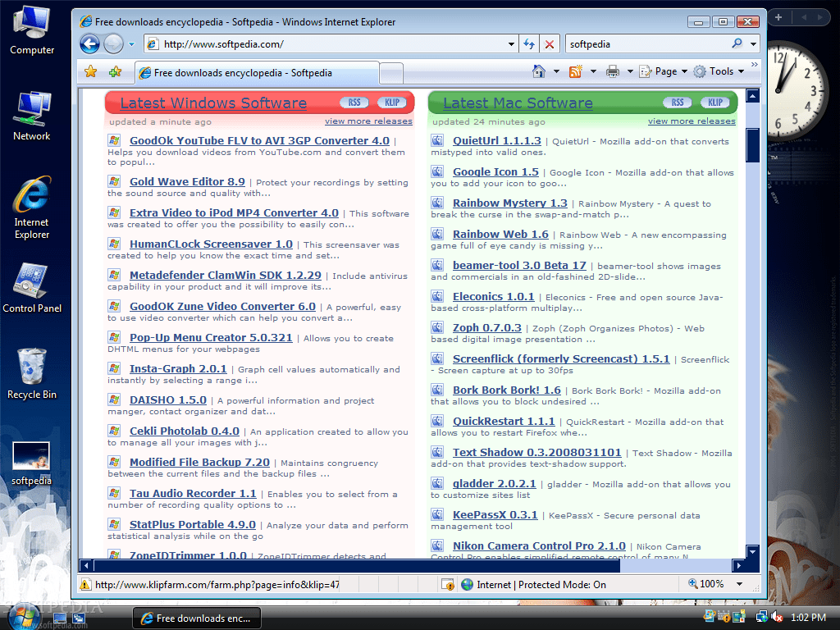Open the address bar history dropdown
This screenshot has width=840, height=630.
[509, 43]
